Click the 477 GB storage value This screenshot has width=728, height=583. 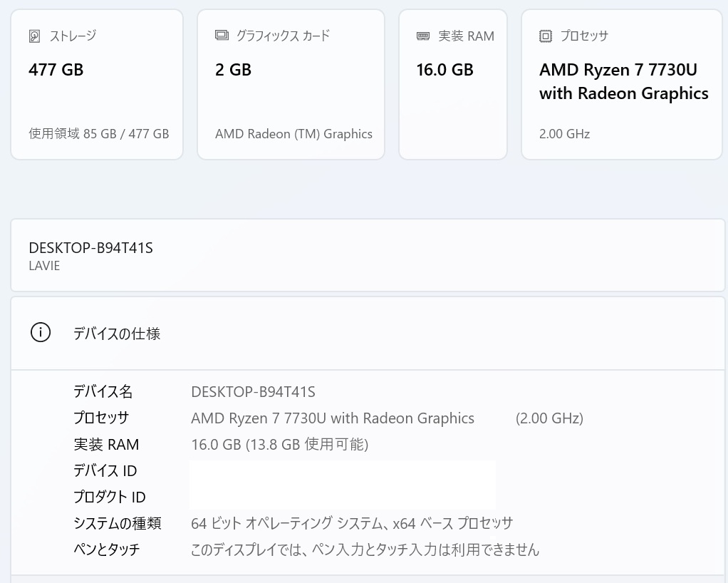[56, 70]
